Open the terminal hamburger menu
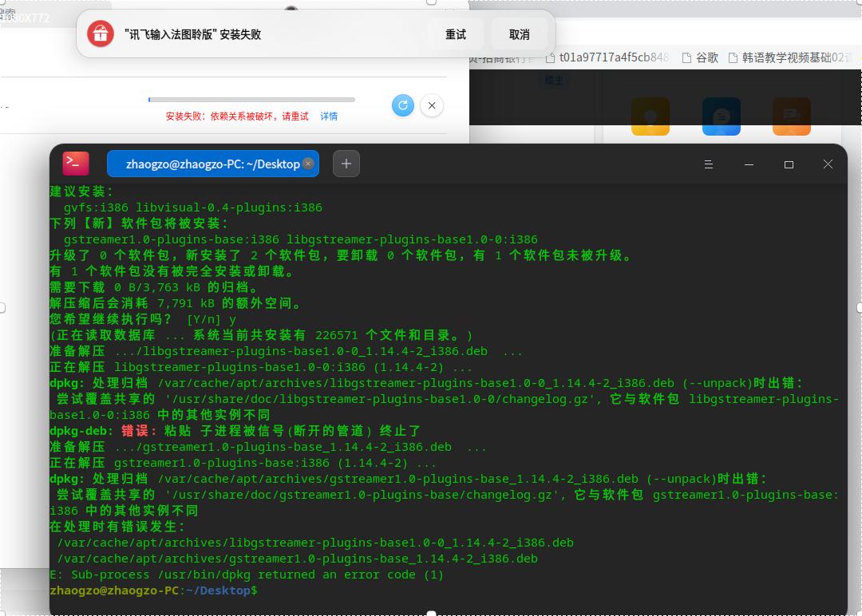 (x=709, y=164)
